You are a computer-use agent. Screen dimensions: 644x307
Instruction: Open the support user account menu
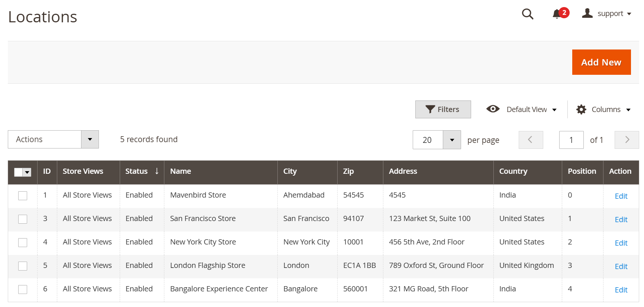[606, 14]
